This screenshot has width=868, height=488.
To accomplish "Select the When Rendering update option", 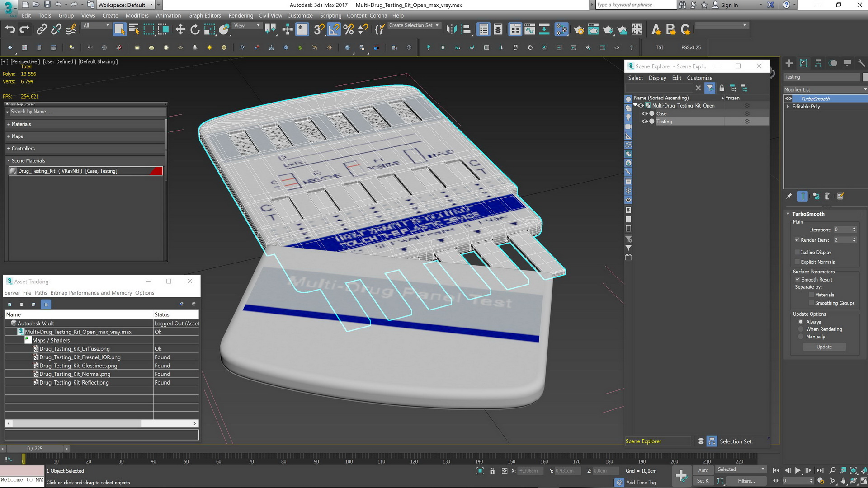I will 801,329.
